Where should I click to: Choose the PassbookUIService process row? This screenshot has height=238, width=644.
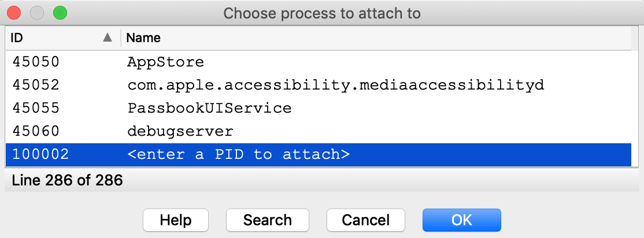click(209, 108)
